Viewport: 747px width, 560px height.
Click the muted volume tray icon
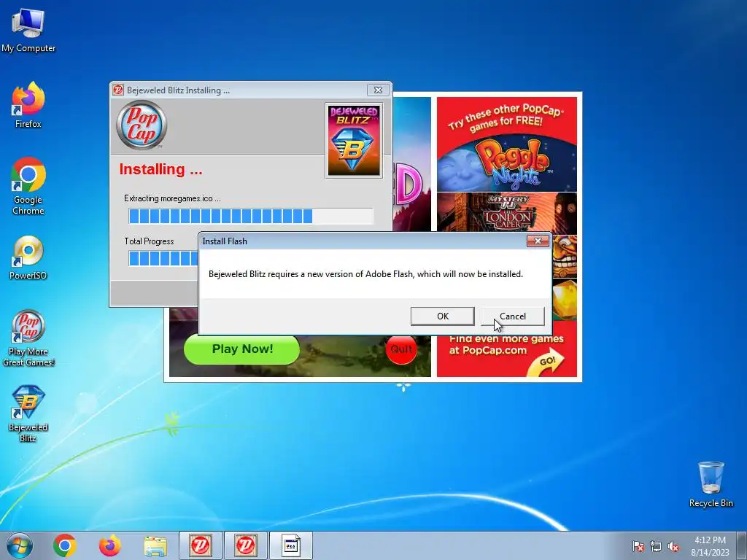click(x=673, y=546)
